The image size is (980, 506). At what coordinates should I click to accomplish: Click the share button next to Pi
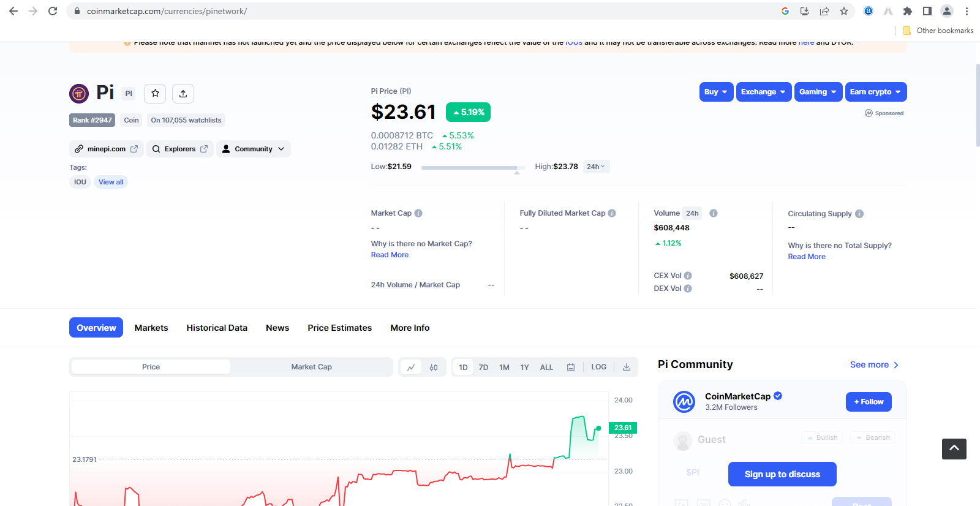click(183, 93)
